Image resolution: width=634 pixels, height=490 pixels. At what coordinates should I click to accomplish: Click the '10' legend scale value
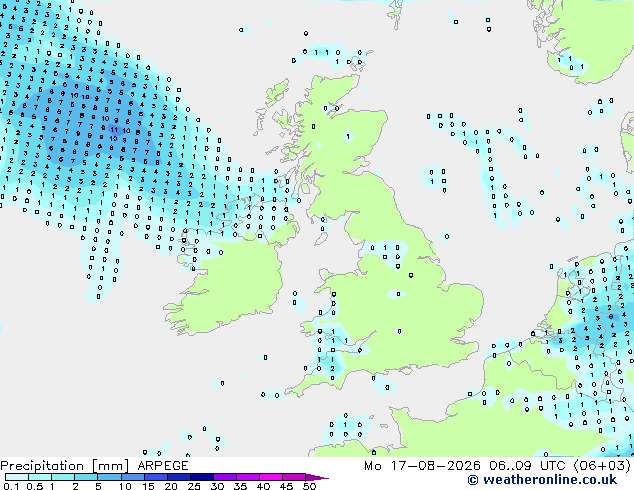point(125,486)
